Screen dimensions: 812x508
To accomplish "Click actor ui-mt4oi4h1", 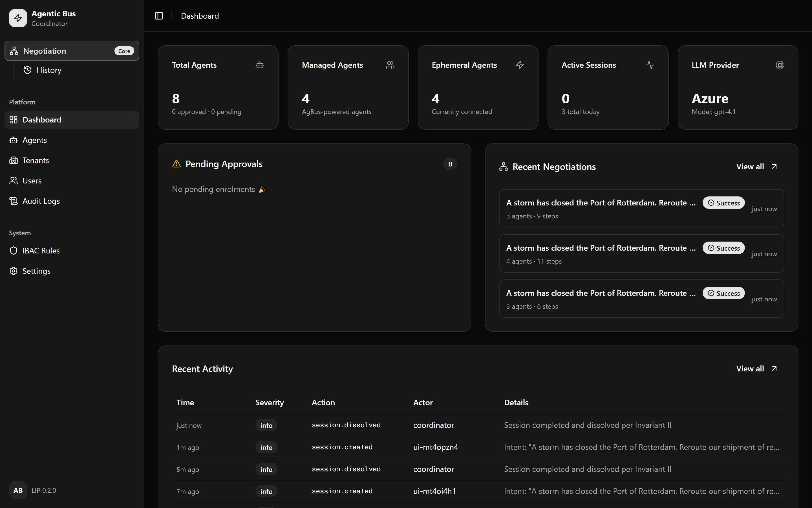I will point(434,491).
